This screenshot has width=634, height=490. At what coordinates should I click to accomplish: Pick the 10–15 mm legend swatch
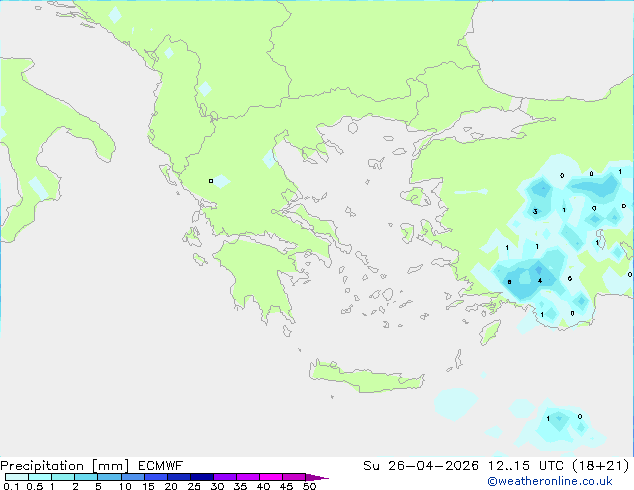click(x=132, y=477)
